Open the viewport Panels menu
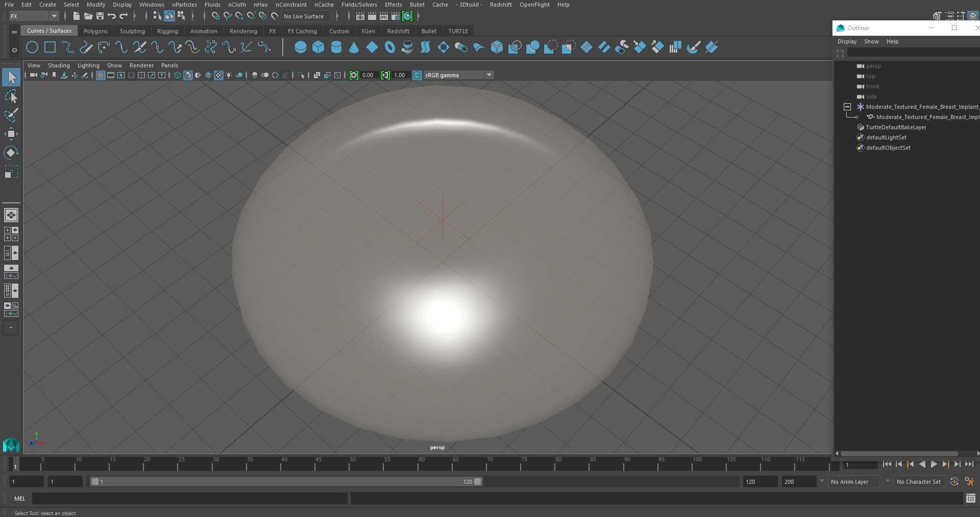 tap(169, 65)
